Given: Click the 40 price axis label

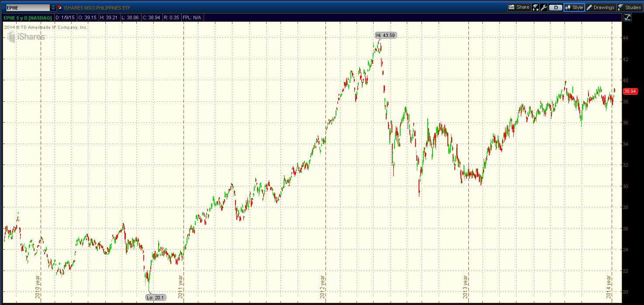Looking at the screenshot, I should (x=626, y=80).
